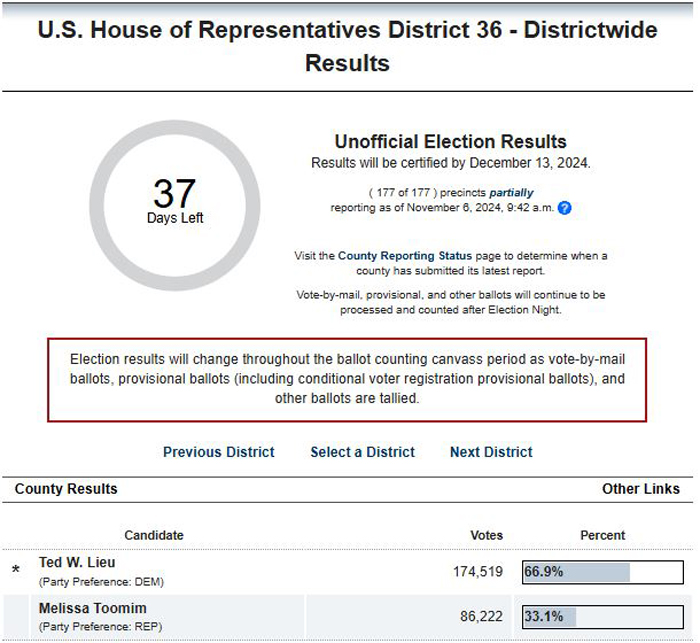
Task: Select candidate name Ted W. Lieu
Action: [x=77, y=563]
